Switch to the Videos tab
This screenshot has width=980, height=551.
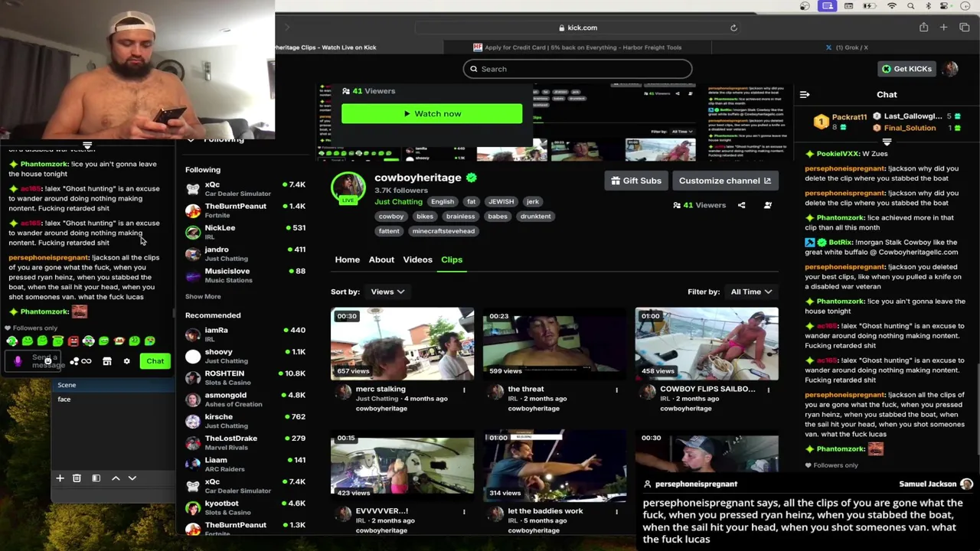(x=417, y=259)
